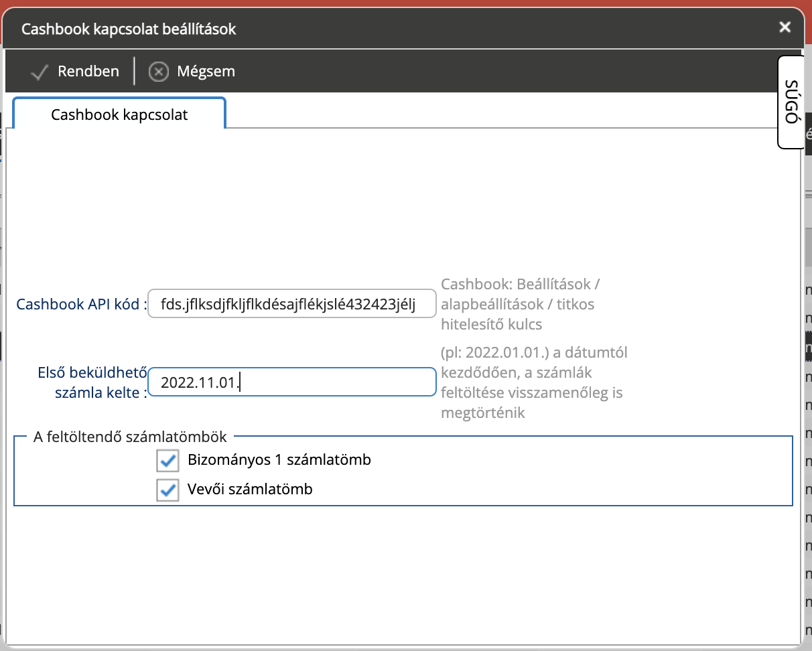The width and height of the screenshot is (812, 651).
Task: Click the Mégsem circled X icon
Action: click(158, 72)
